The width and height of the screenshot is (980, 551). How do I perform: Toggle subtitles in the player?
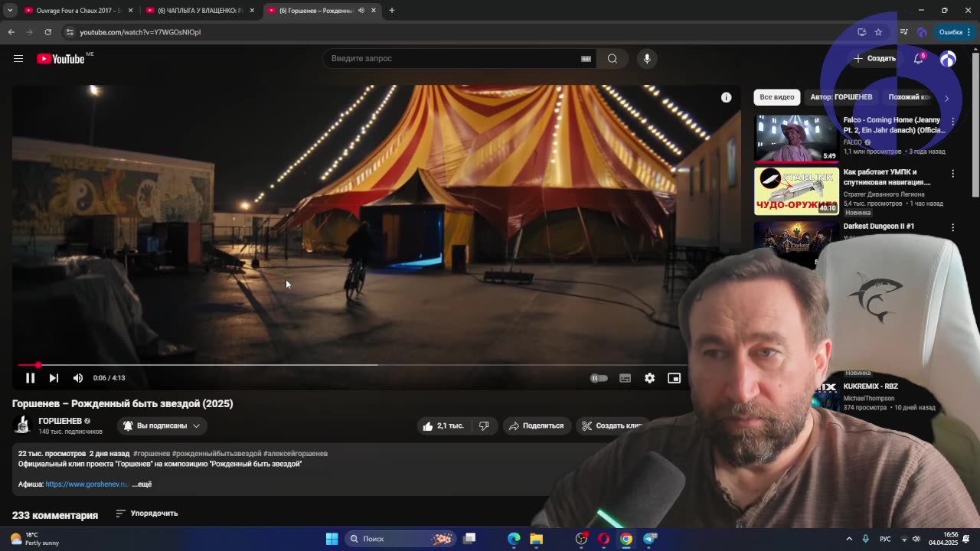tap(625, 378)
